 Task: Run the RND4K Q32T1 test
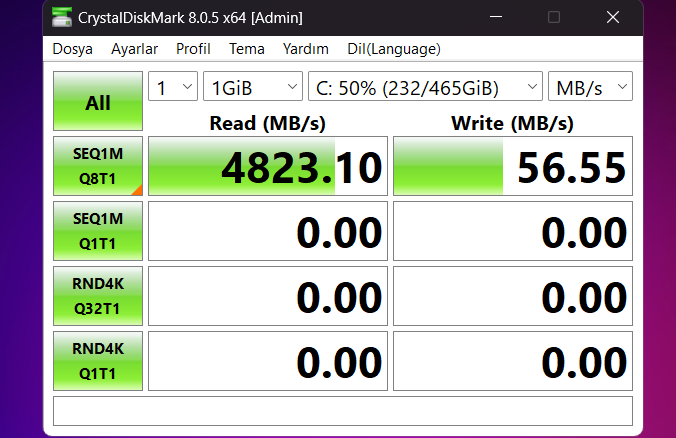(x=98, y=296)
